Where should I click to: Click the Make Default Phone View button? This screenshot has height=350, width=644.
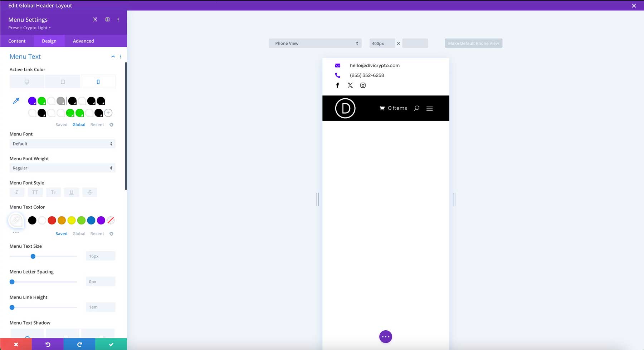click(473, 43)
